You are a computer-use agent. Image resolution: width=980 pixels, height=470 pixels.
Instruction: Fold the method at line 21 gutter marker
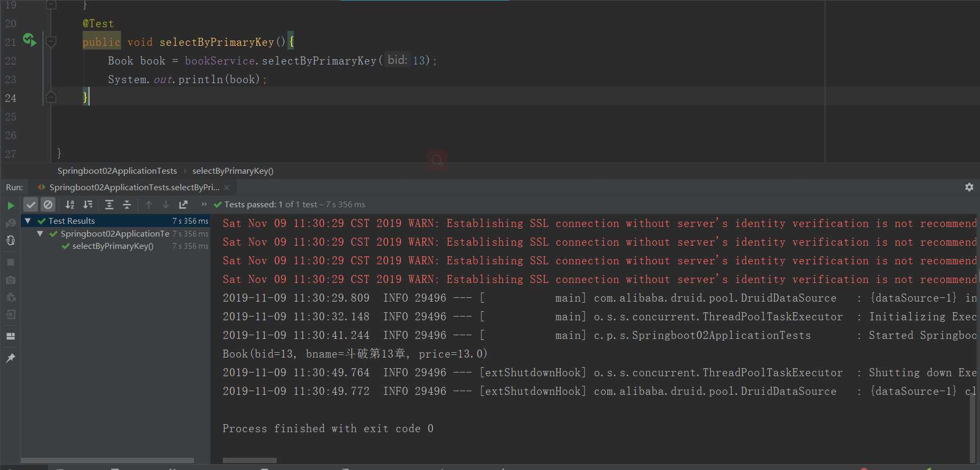click(51, 42)
